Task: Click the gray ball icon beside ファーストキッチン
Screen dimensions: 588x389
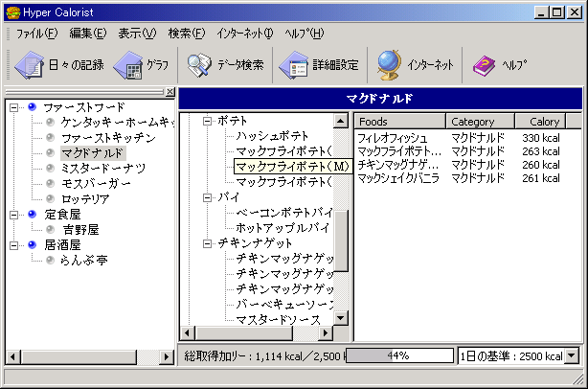Action: point(50,138)
